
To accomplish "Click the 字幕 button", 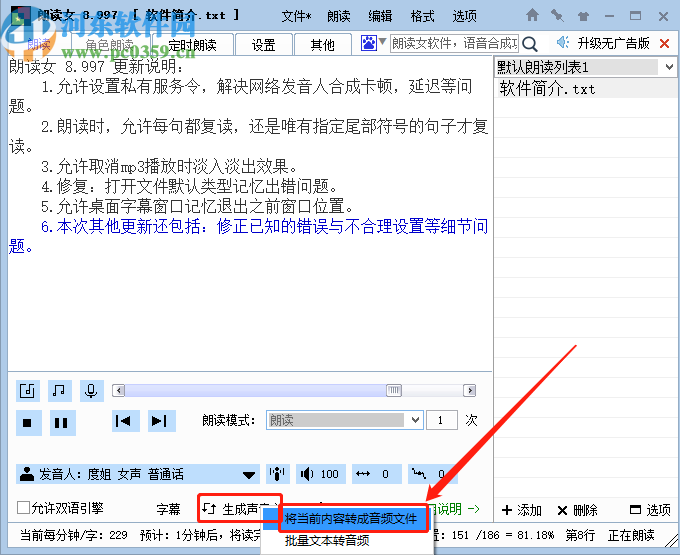I will click(168, 509).
